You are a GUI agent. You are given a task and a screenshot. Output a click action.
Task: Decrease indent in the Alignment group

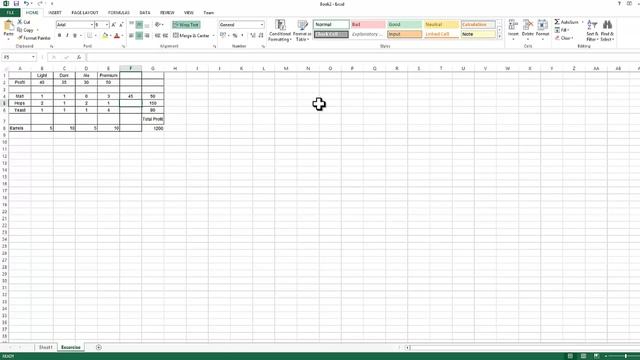tap(158, 36)
